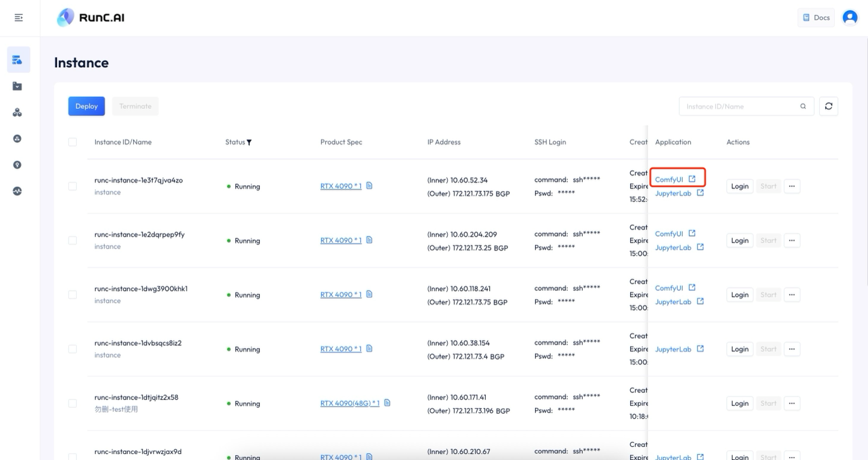Screen dimensions: 868x460
Task: Open more actions menu for instance 1dwg3900khk1
Action: coord(791,295)
